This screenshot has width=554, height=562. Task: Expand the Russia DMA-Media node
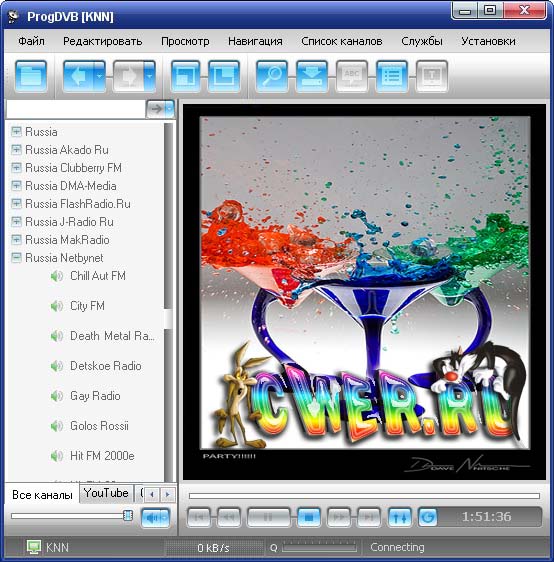coord(16,186)
